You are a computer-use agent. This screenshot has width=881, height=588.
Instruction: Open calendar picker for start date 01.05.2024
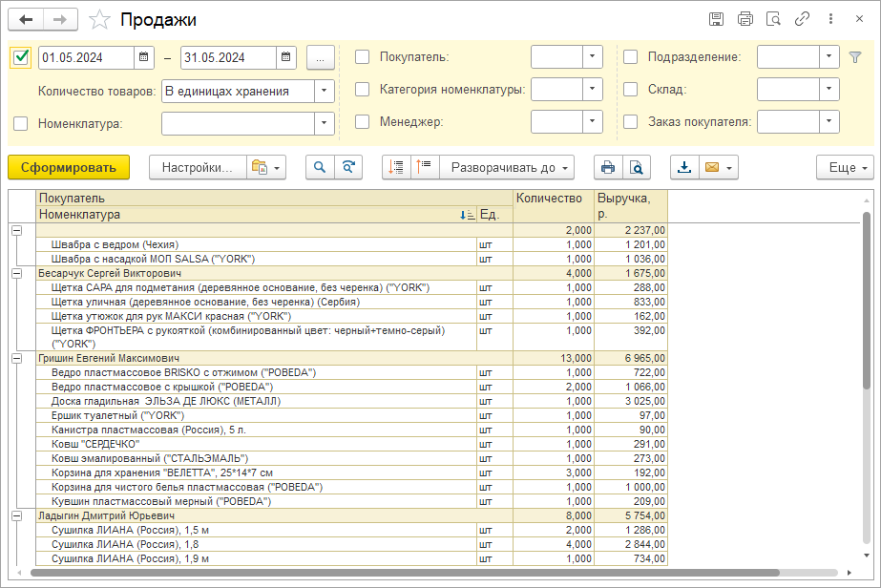pos(142,57)
